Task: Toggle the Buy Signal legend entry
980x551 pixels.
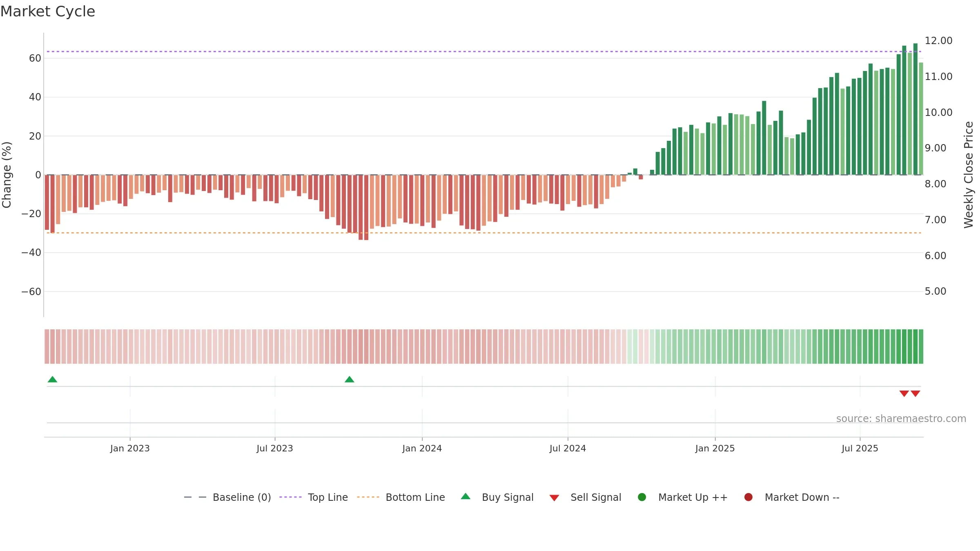Action: pos(497,497)
